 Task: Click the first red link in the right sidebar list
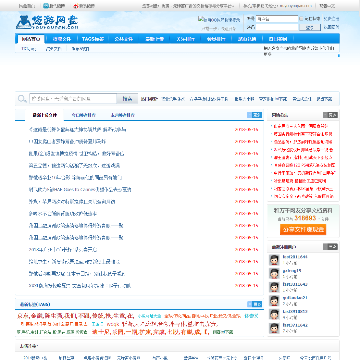pyautogui.click(x=301, y=126)
